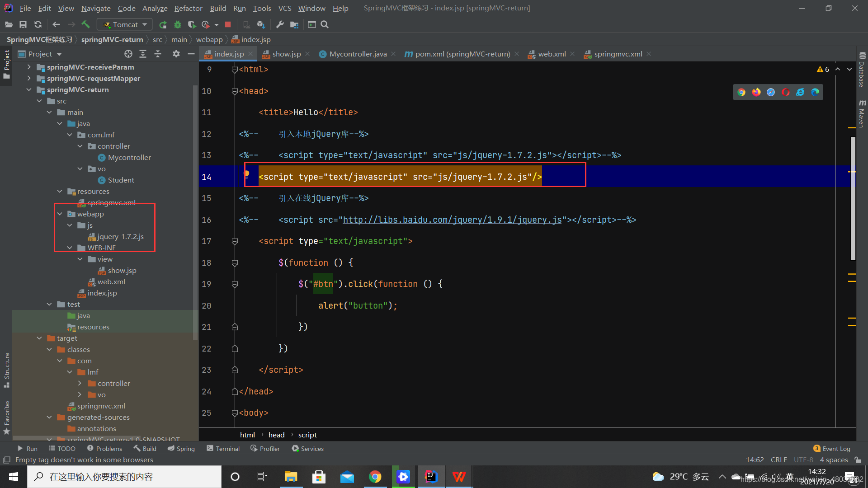Toggle the read-only lock in the status bar
This screenshot has width=868, height=488.
pos(858,460)
